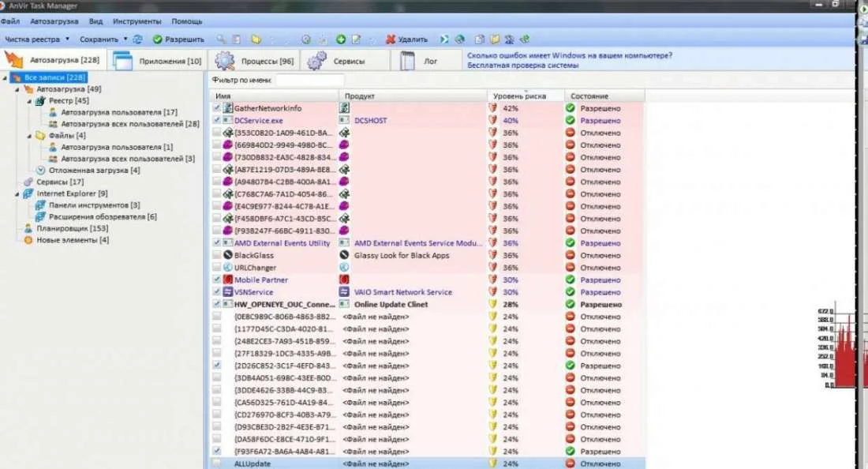
Task: Toggle the AMD External Events Utility checkbox
Action: click(x=217, y=243)
